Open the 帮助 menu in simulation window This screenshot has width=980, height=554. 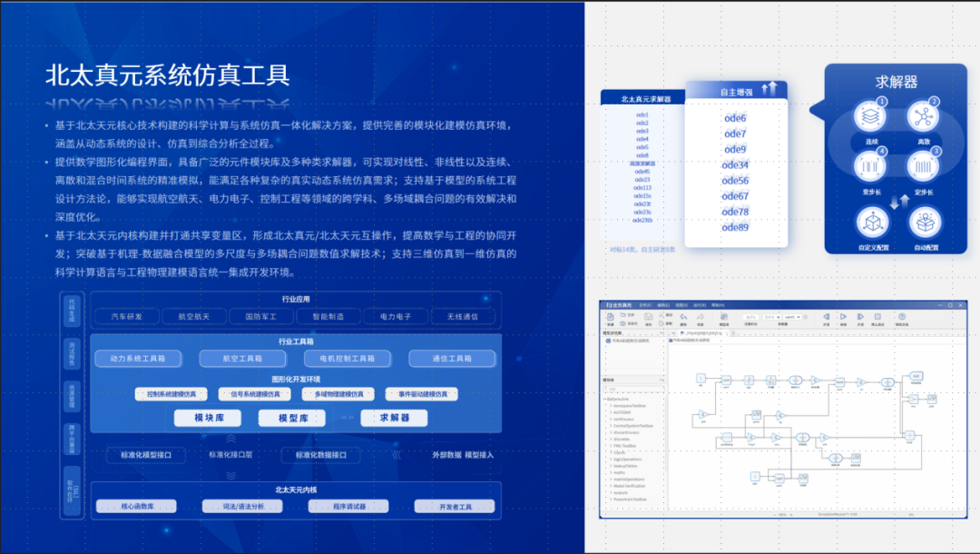[718, 305]
